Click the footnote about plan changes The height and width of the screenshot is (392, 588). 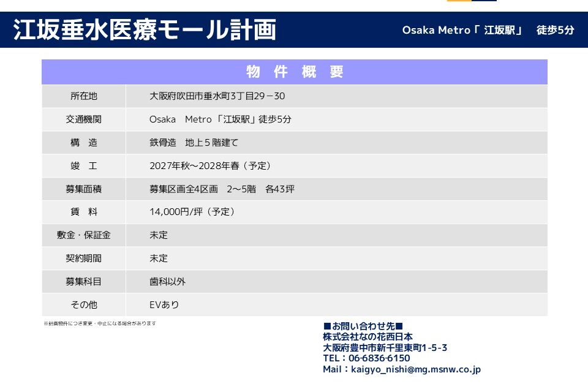pyautogui.click(x=99, y=323)
